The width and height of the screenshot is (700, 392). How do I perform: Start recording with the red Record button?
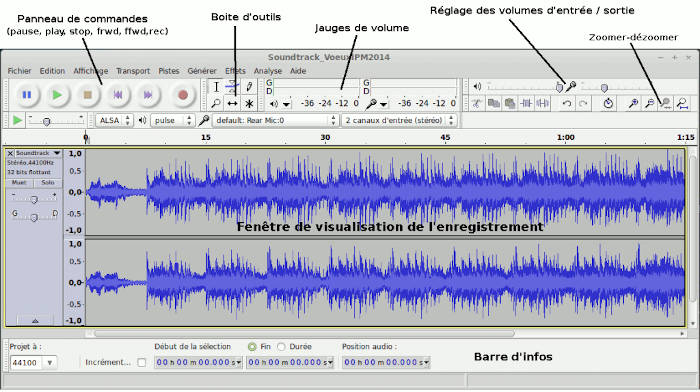coord(183,95)
